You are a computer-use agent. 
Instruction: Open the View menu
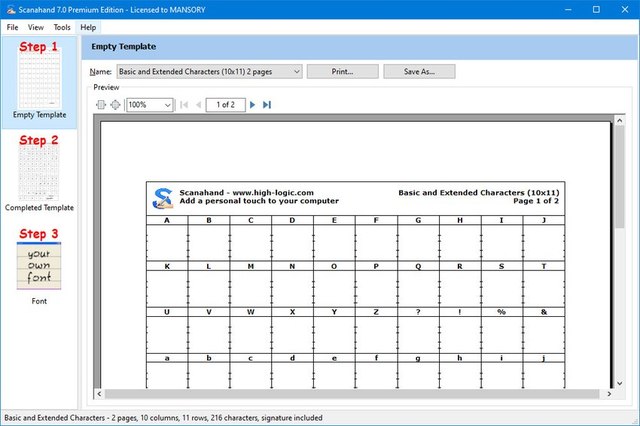pyautogui.click(x=36, y=27)
